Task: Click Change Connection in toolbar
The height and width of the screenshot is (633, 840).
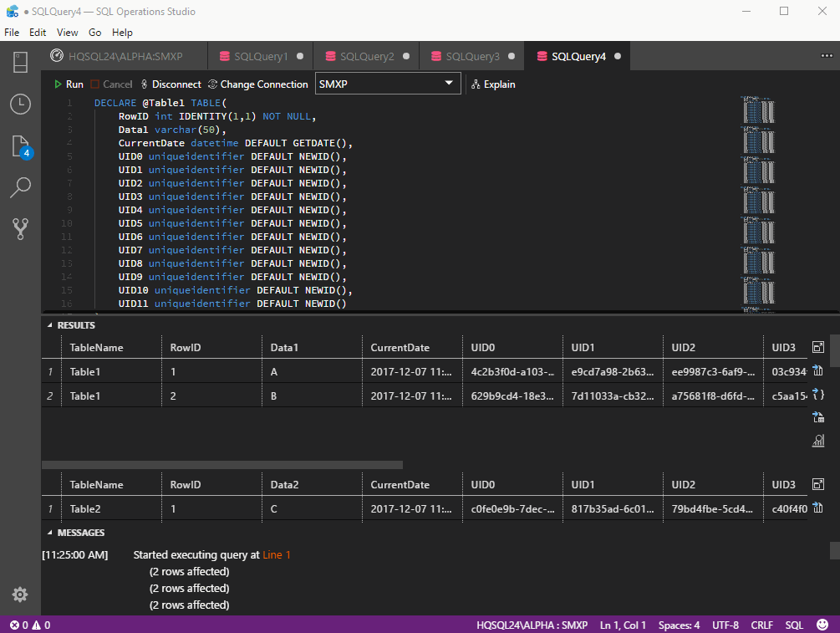Action: click(258, 84)
